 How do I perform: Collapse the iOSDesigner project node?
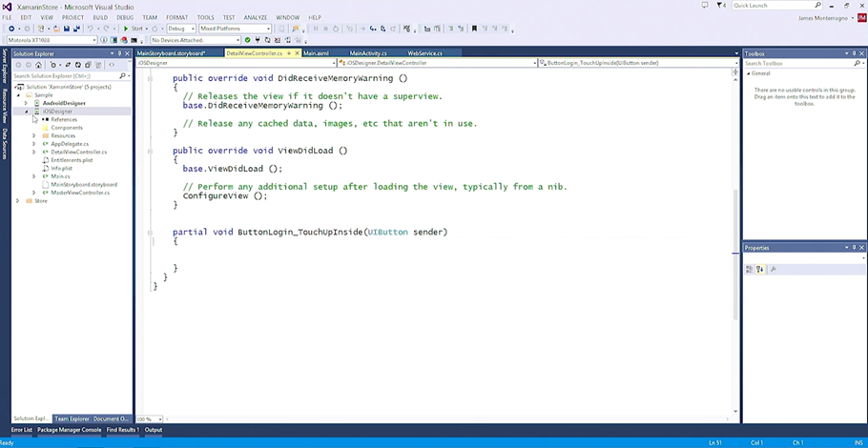coord(26,112)
